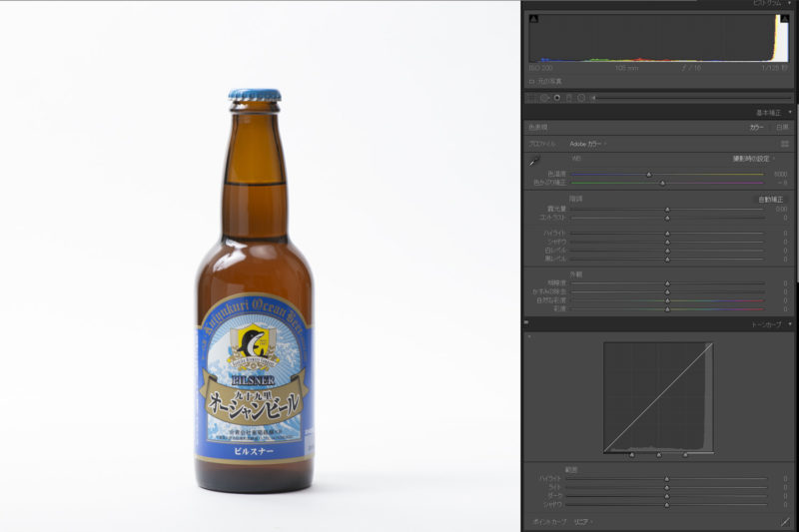
Task: Open the 撮影時の設定 white balance dropdown
Action: [x=754, y=159]
